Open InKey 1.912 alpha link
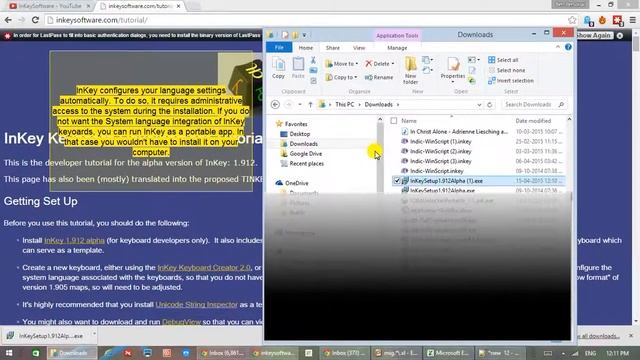This screenshot has height=360, width=640. tap(74, 240)
